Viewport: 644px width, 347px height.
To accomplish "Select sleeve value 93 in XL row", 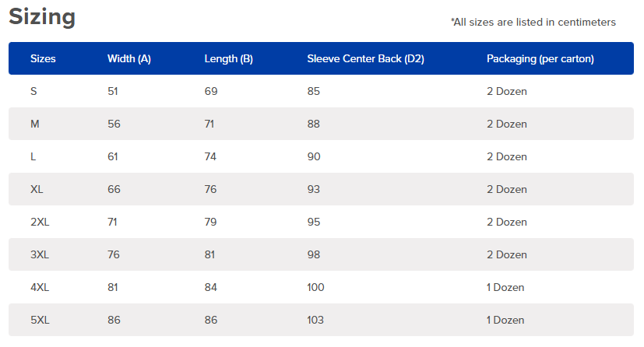I will 313,189.
